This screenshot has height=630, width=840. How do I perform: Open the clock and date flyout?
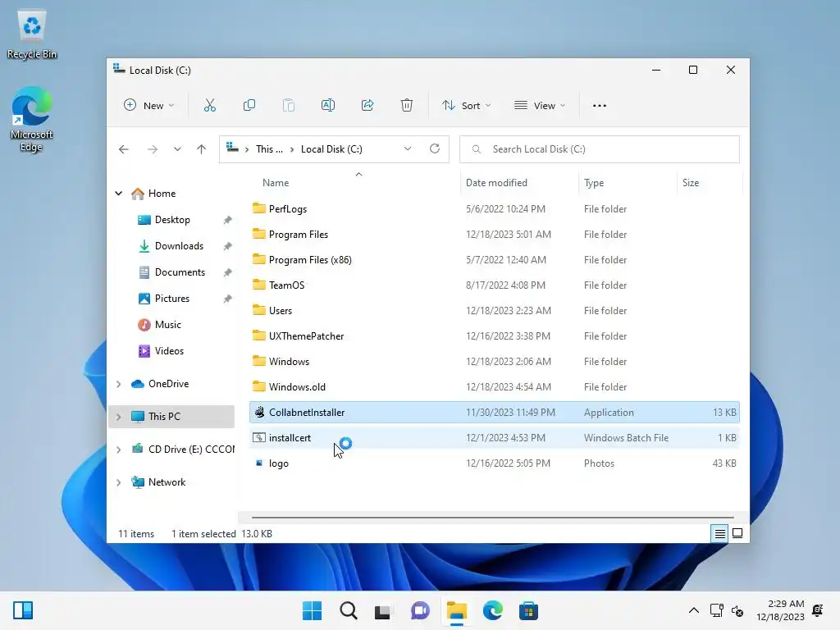(x=780, y=610)
